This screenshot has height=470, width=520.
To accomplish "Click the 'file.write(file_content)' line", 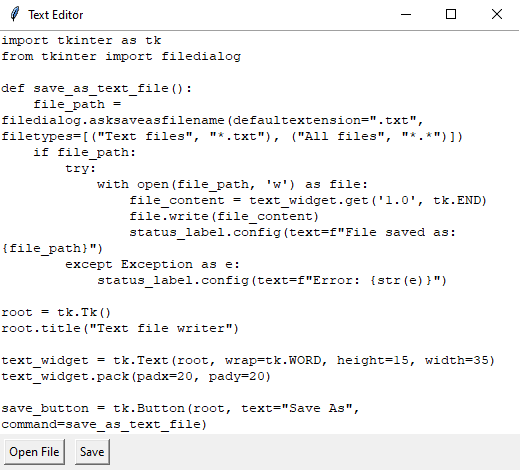I will click(224, 216).
